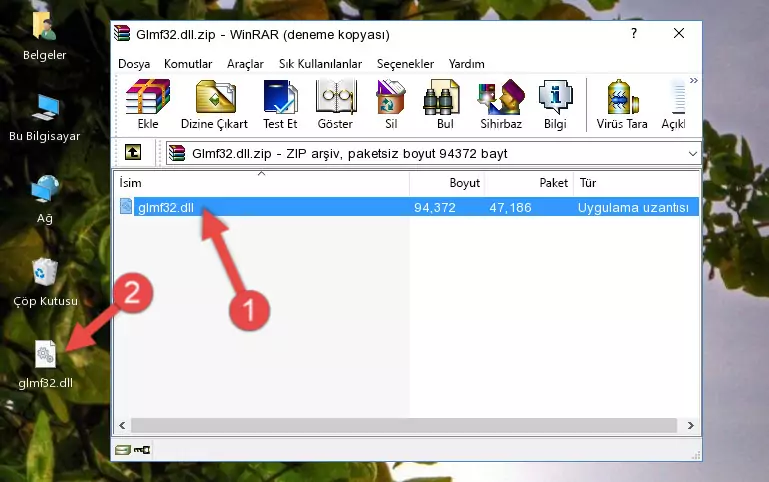Select the glmf32.dll row name
The image size is (769, 482).
[x=166, y=207]
